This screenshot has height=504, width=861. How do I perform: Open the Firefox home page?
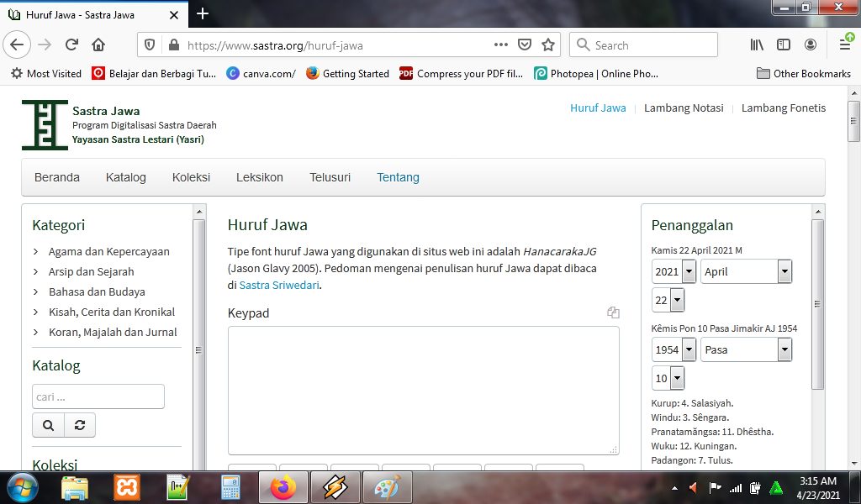98,45
